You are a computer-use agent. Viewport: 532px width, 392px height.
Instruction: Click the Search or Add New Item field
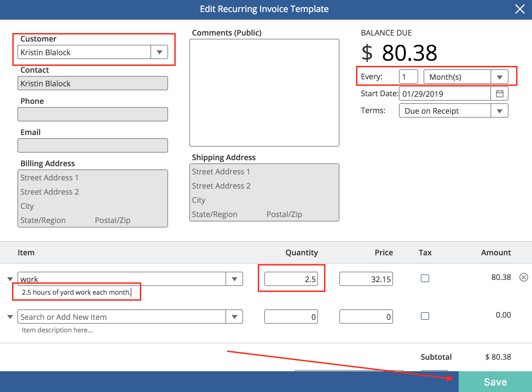tap(122, 317)
